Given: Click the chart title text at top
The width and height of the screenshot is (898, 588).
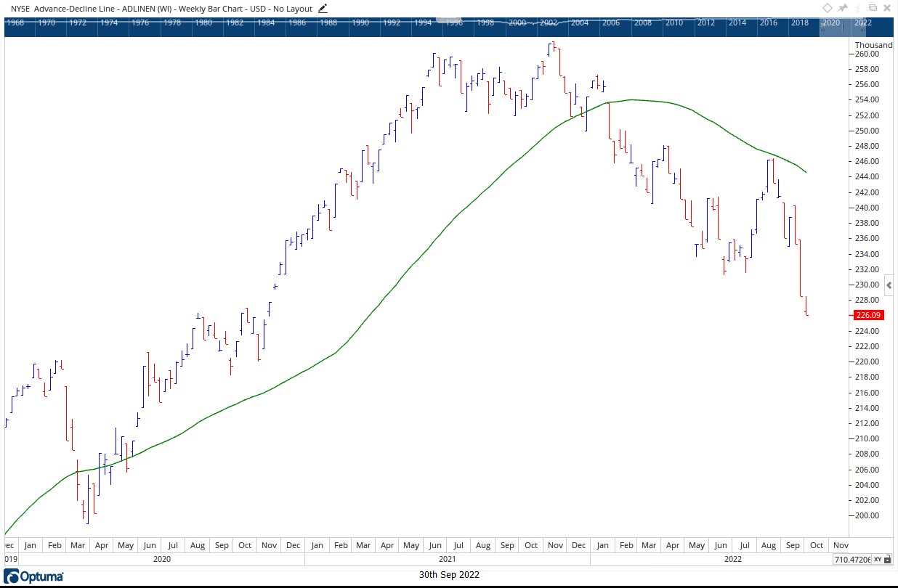Looking at the screenshot, I should (161, 9).
